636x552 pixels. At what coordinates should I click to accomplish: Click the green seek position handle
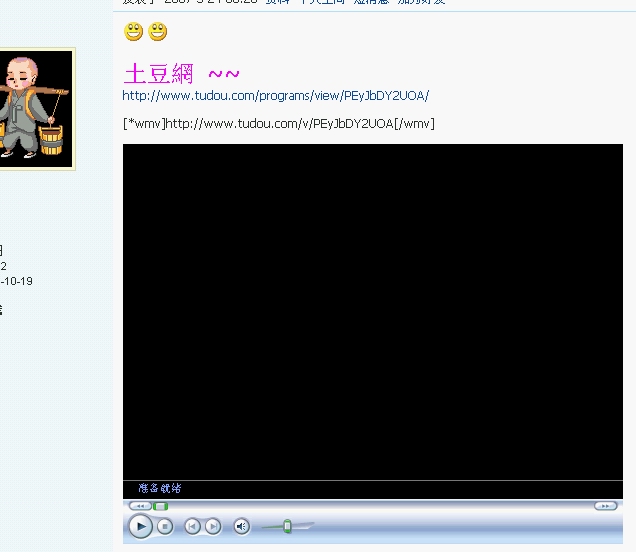(161, 506)
